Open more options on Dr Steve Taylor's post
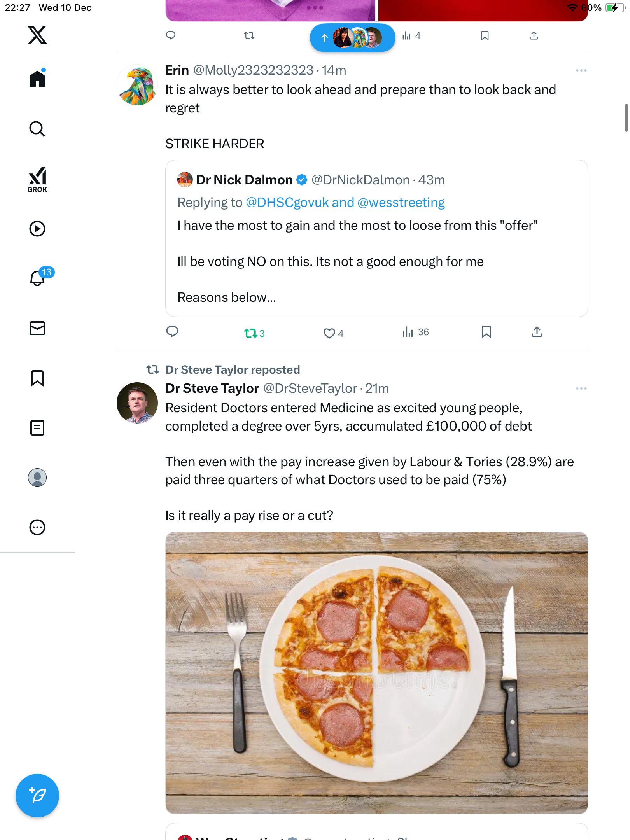This screenshot has height=840, width=630. pyautogui.click(x=581, y=388)
